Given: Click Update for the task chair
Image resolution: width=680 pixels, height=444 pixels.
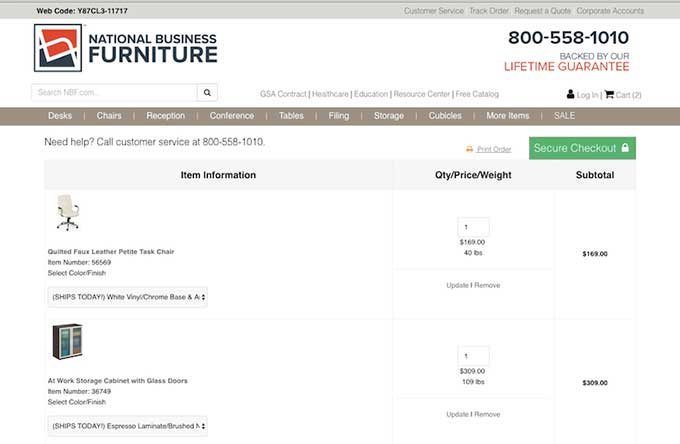Looking at the screenshot, I should [458, 285].
